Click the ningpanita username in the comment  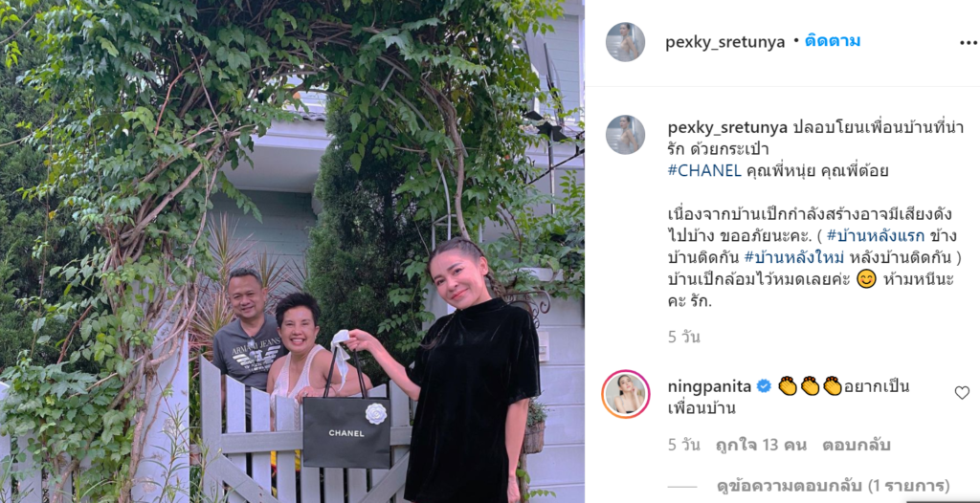[709, 386]
